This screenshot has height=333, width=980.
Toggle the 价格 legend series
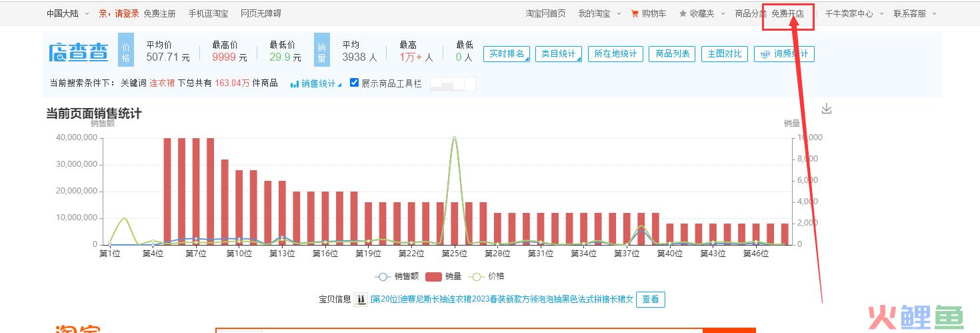pos(476,276)
